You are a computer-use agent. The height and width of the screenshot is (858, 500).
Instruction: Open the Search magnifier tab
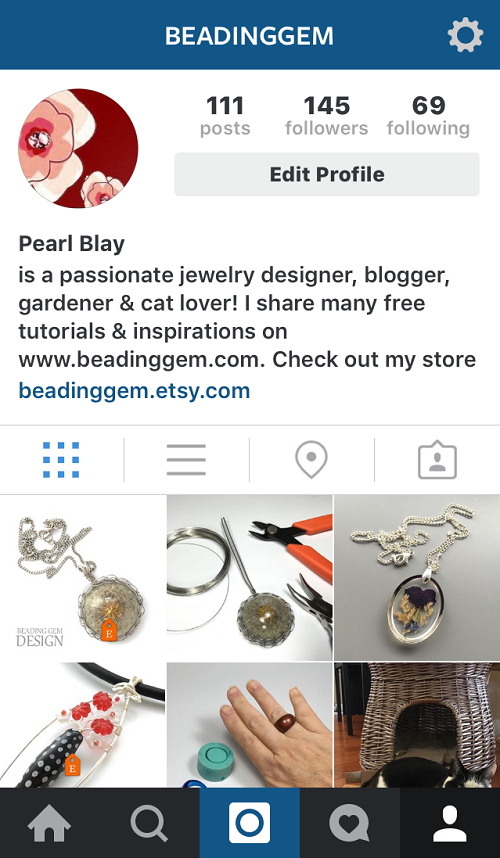coord(149,823)
